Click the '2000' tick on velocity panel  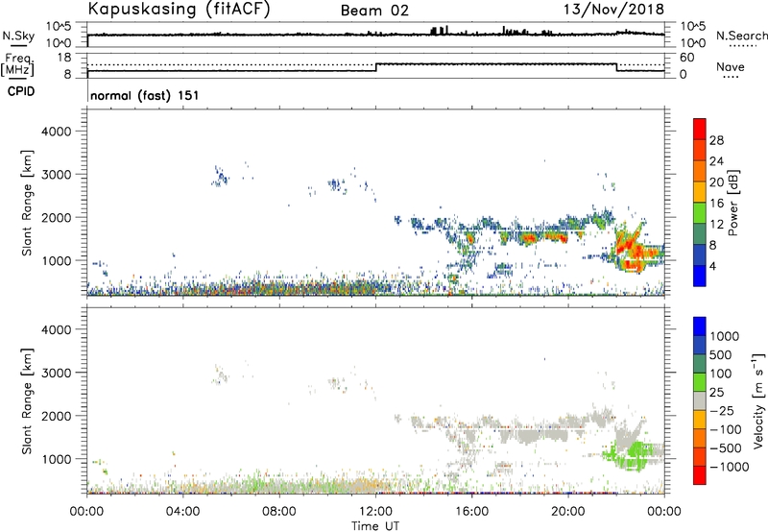pyautogui.click(x=56, y=416)
